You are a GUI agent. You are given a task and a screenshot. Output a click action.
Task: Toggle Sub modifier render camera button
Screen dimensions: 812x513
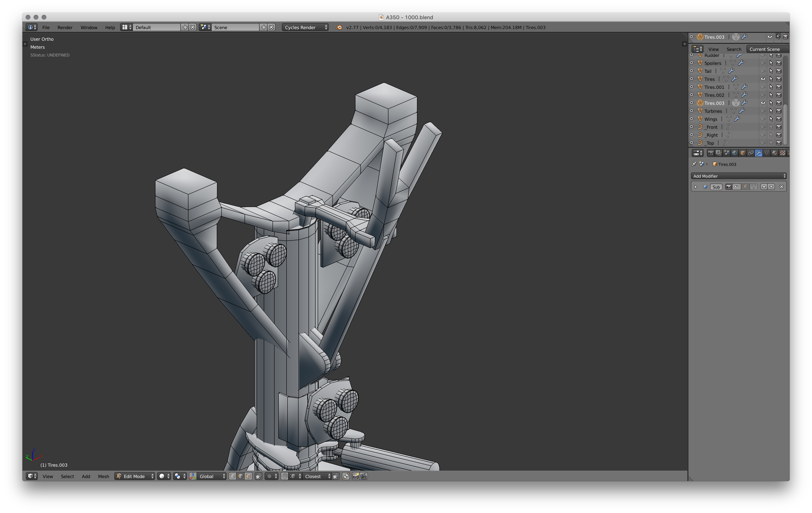click(728, 187)
